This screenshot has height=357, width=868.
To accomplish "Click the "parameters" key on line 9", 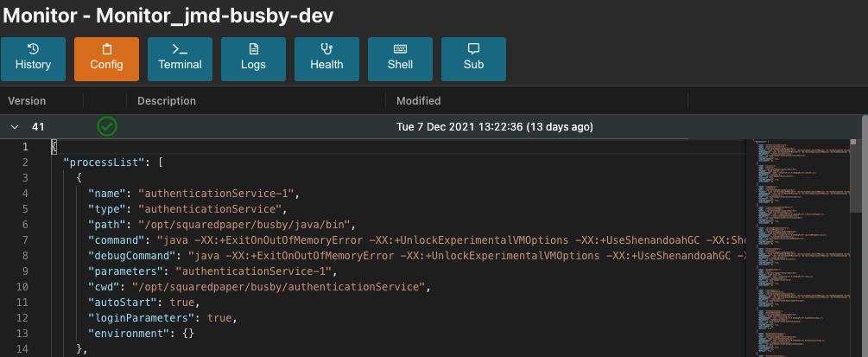I will click(x=125, y=271).
